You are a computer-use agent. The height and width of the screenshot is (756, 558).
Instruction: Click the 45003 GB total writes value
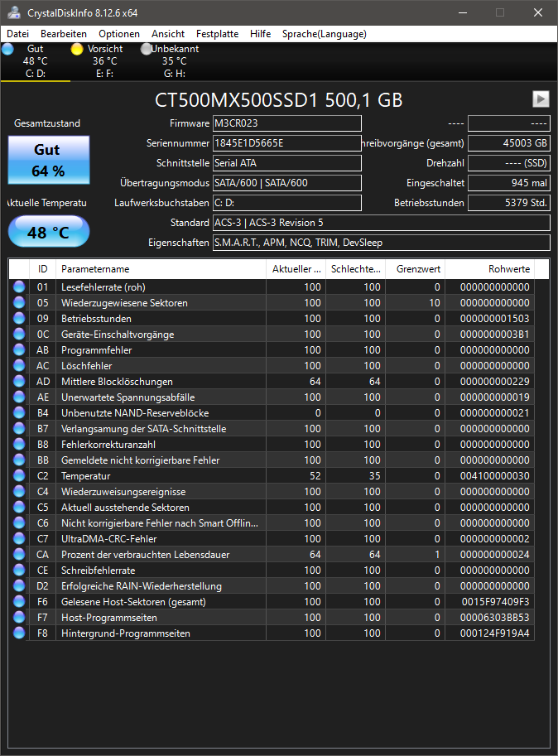509,143
